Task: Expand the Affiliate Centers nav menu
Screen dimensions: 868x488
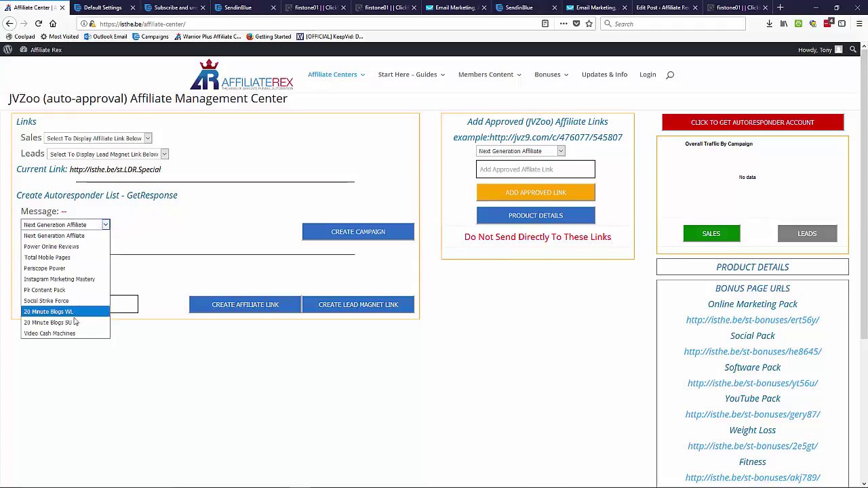Action: 336,75
